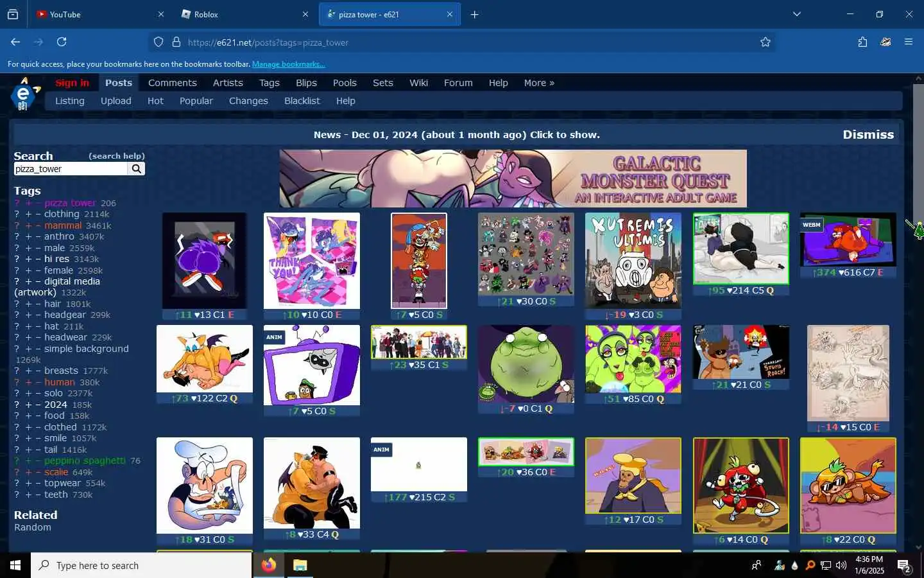Open the Wiki navigation item
This screenshot has width=924, height=578.
(418, 83)
